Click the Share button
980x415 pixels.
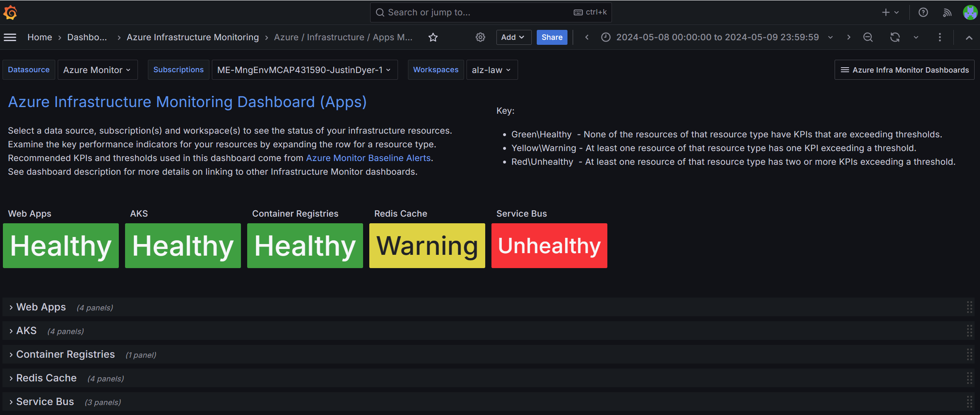click(552, 37)
